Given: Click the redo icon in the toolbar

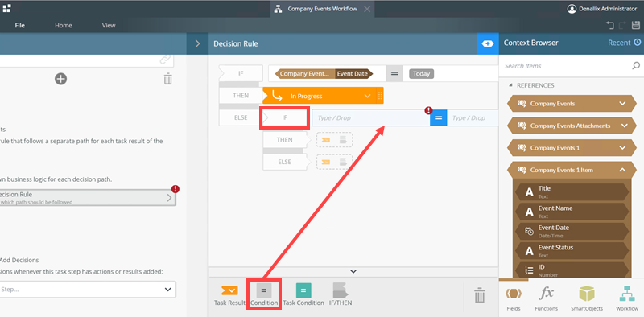Looking at the screenshot, I should tap(622, 26).
